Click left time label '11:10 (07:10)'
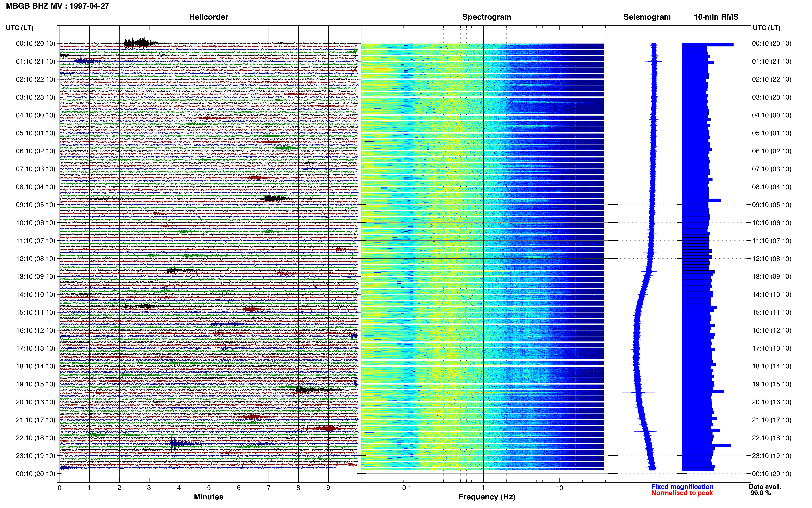The width and height of the screenshot is (812, 508). pos(35,240)
